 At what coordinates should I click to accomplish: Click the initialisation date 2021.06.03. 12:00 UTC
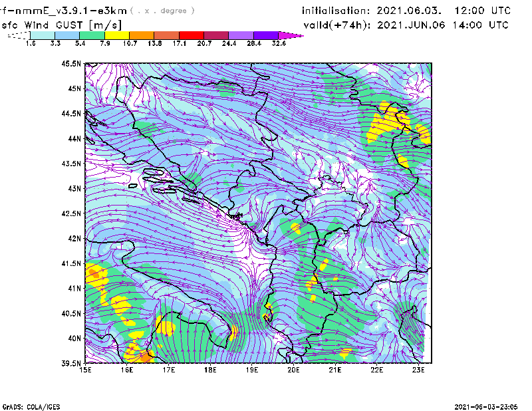443,11
